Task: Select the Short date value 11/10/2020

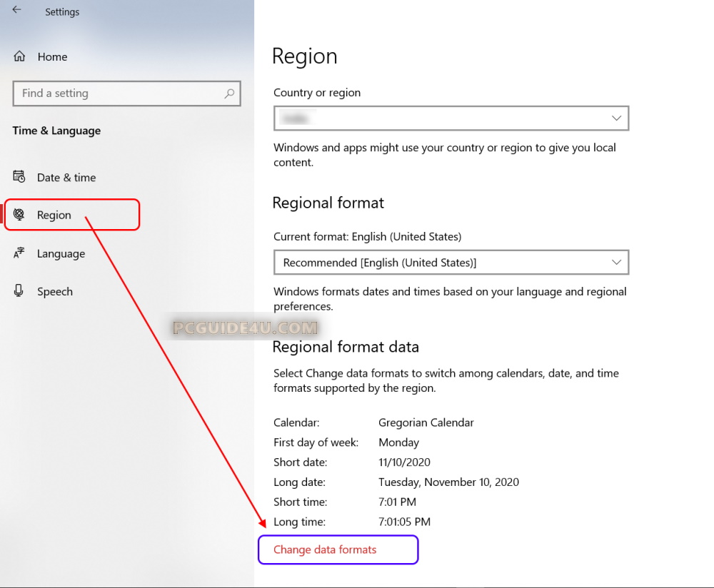Action: pos(404,462)
